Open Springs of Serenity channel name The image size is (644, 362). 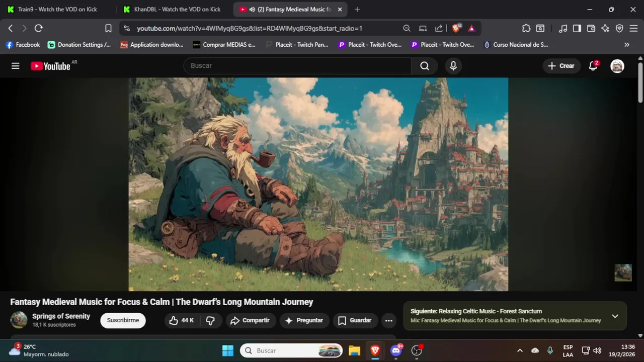(61, 316)
